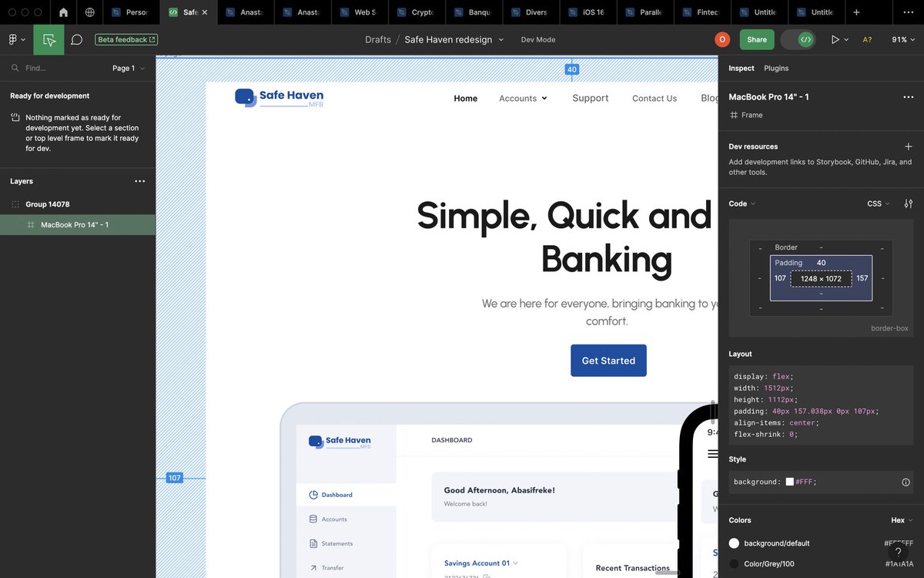
Task: Toggle Dev Mode switch off
Action: coord(798,39)
